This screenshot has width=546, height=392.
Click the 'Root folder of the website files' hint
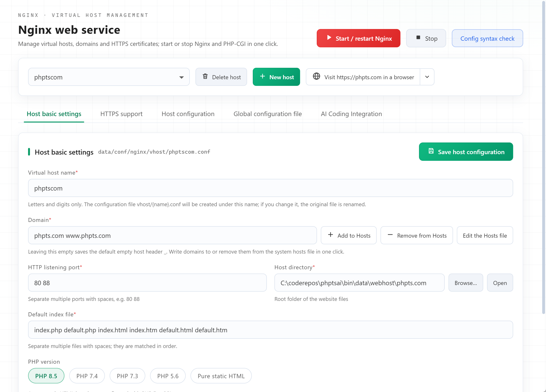(x=311, y=299)
